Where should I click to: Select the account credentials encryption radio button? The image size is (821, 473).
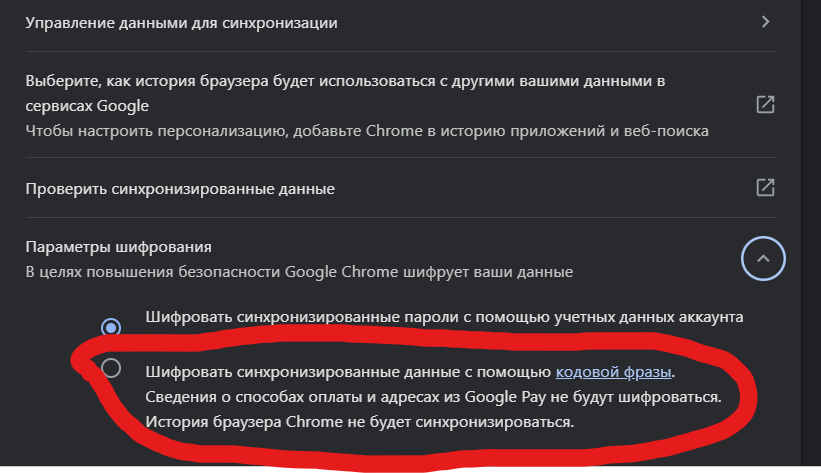click(x=111, y=327)
